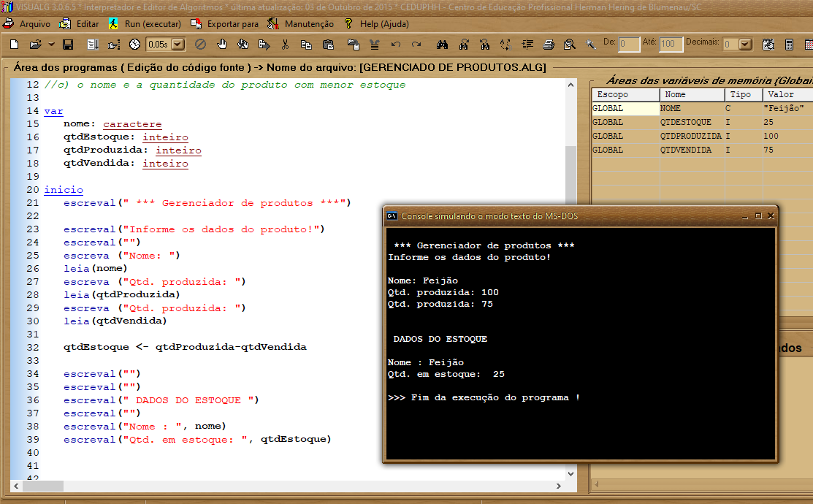This screenshot has height=504, width=813.
Task: Click the up arrow of code editor scrollbar
Action: click(571, 85)
